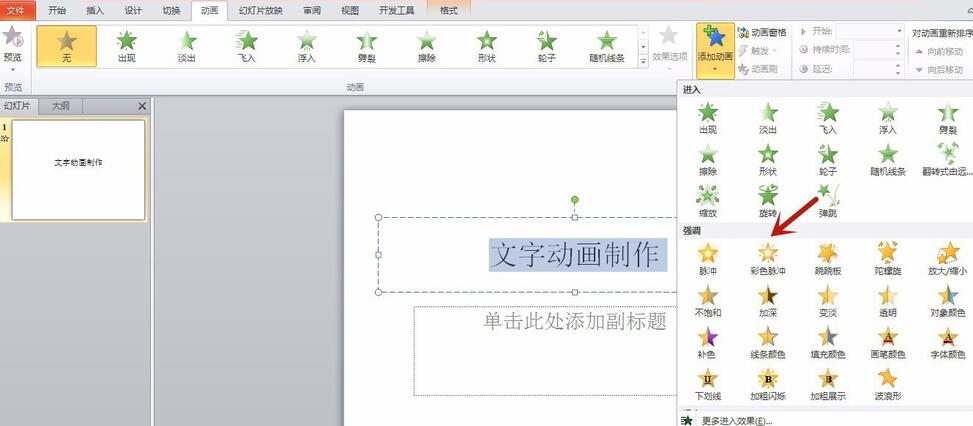Screen dimensions: 973x426
Task: Select 旋转 entrance effect in the dropdown
Action: 768,202
